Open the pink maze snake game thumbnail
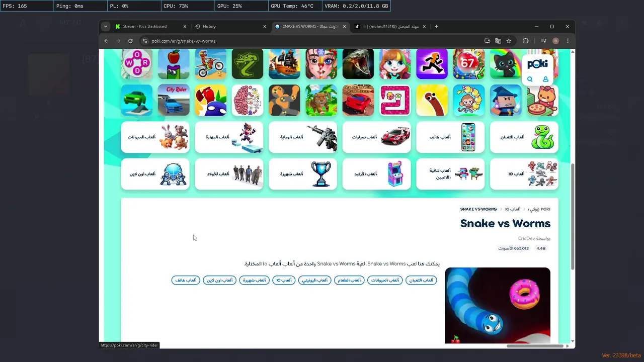The width and height of the screenshot is (644, 362). [395, 100]
